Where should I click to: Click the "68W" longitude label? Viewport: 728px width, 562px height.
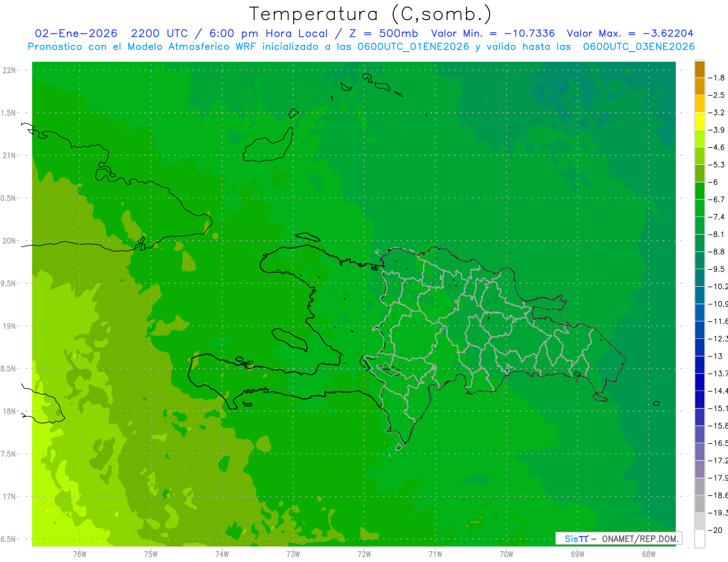(x=649, y=554)
